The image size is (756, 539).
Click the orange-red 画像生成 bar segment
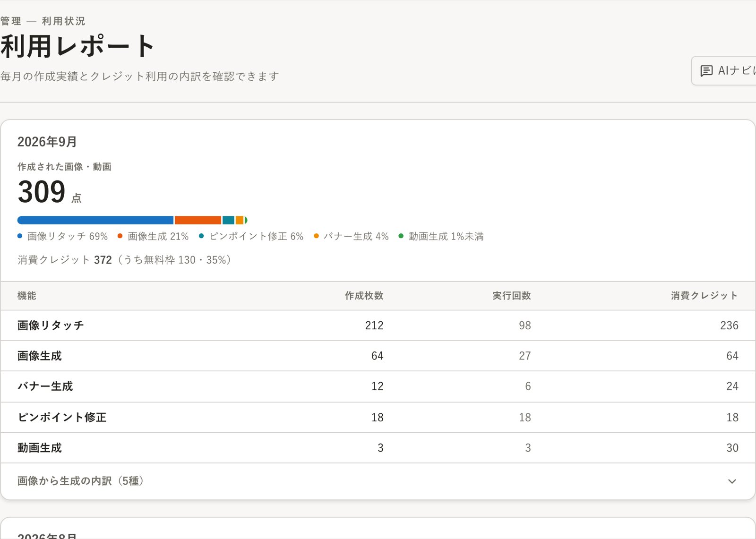(x=198, y=220)
